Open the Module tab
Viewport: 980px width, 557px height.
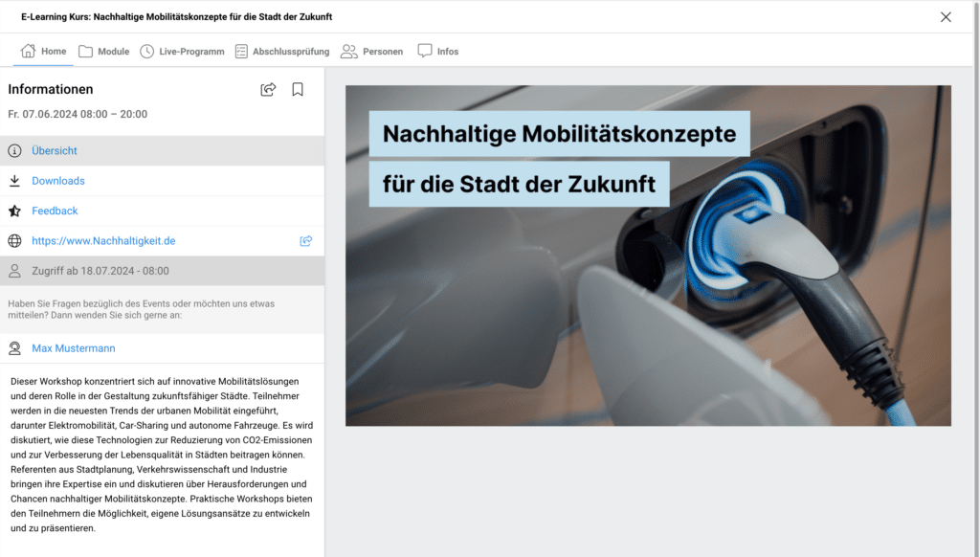[103, 52]
